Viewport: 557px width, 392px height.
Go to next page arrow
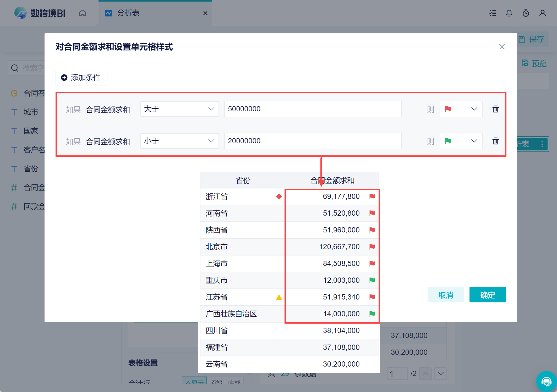pyautogui.click(x=440, y=374)
